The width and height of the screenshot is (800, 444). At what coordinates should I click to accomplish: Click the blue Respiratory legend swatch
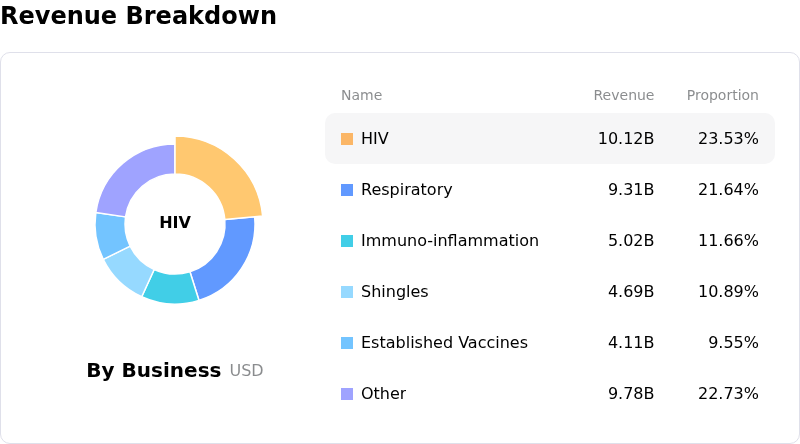(x=347, y=190)
